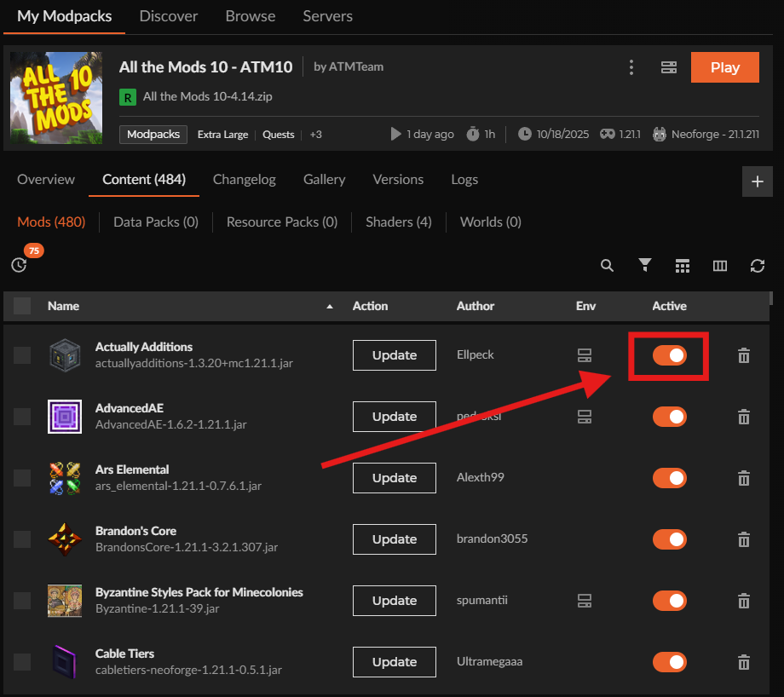Viewport: 784px width, 697px height.
Task: Click the Cable Tiers mod icon
Action: coord(65,662)
